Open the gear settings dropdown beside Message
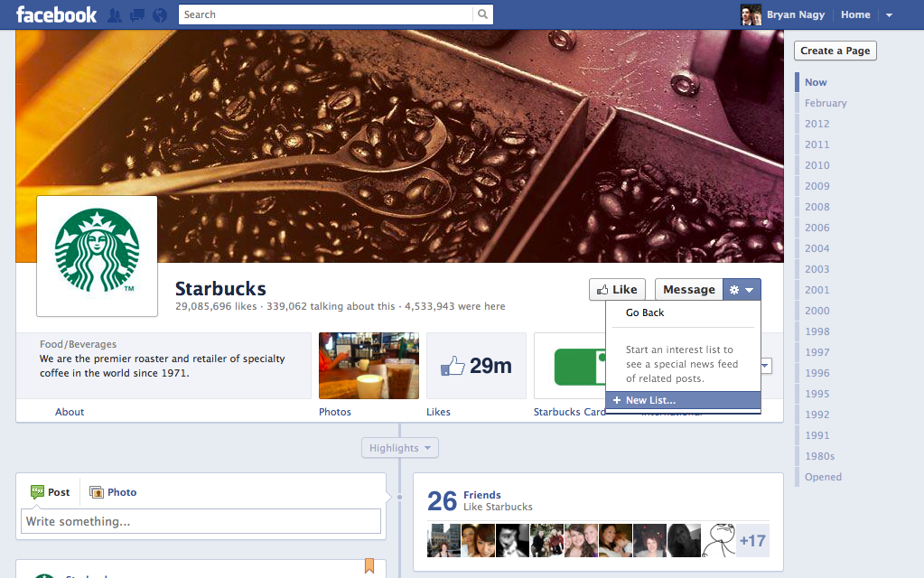 coord(742,290)
